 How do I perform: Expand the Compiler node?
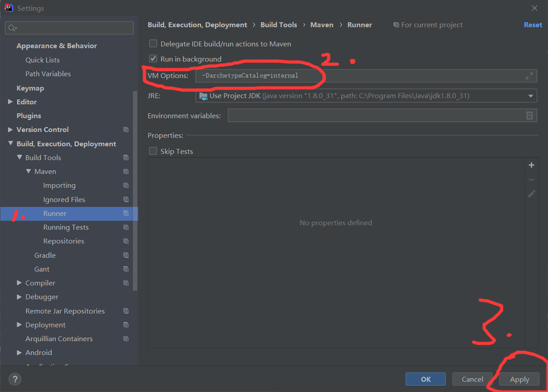(x=19, y=283)
